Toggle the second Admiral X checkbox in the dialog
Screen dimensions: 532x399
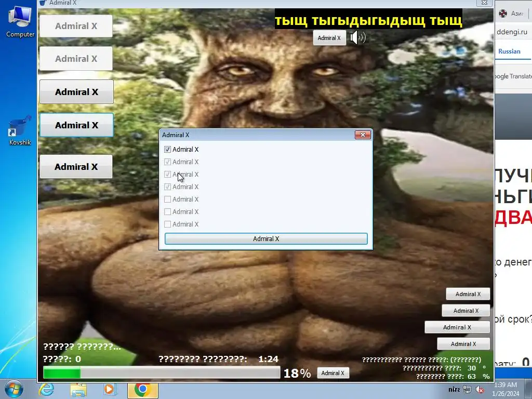tap(167, 162)
